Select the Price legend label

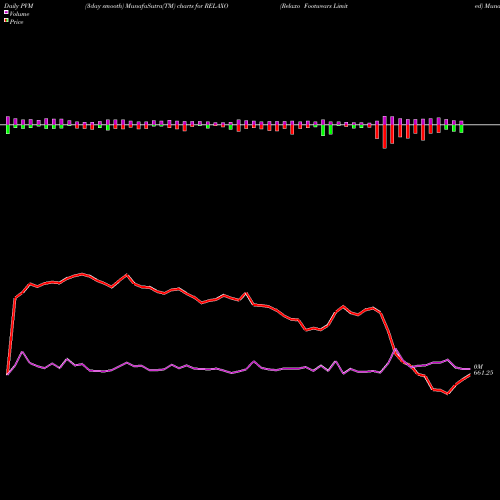16,22
